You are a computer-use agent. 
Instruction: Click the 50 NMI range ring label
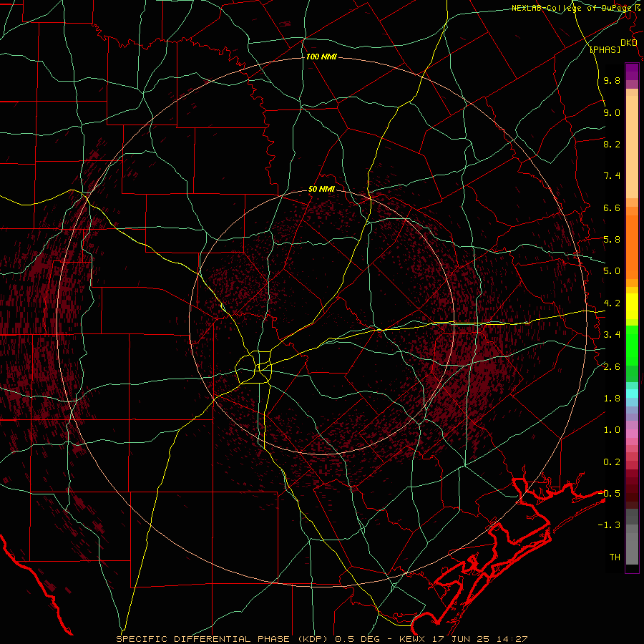pos(321,189)
